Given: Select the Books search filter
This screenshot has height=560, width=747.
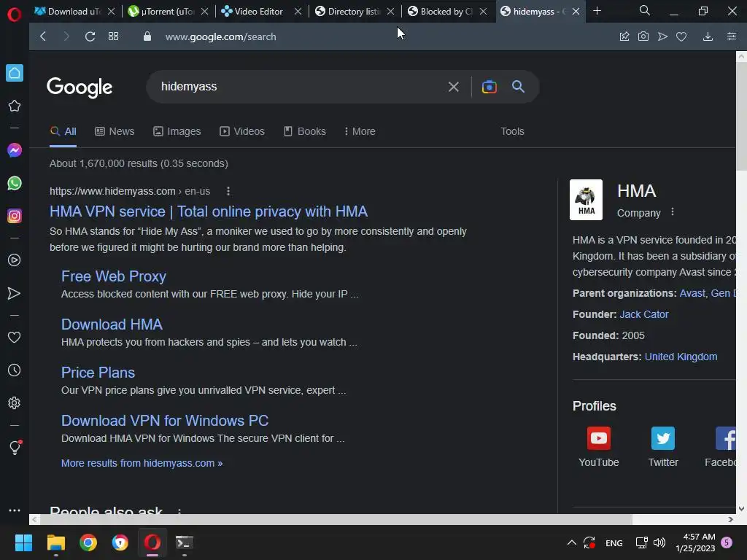Looking at the screenshot, I should coord(305,131).
